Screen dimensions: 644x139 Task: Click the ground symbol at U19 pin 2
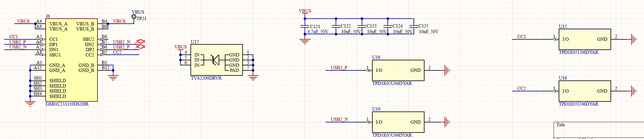click(447, 122)
